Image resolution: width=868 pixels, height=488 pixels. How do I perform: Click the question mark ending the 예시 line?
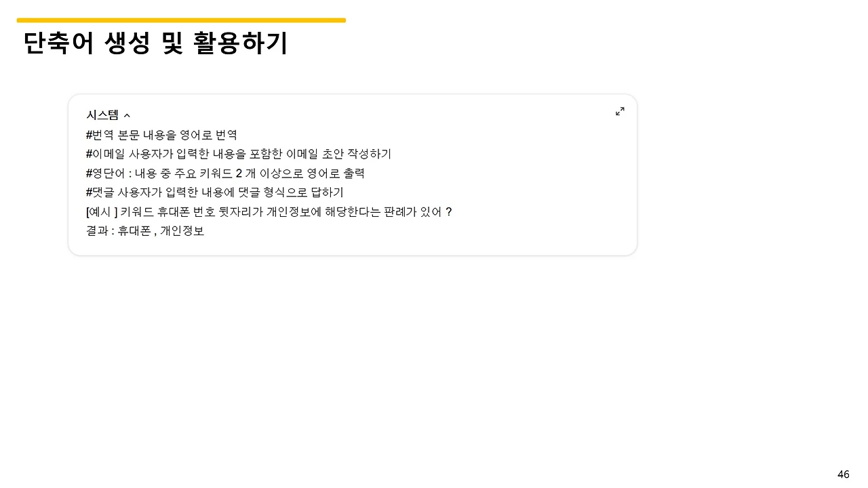click(x=449, y=211)
